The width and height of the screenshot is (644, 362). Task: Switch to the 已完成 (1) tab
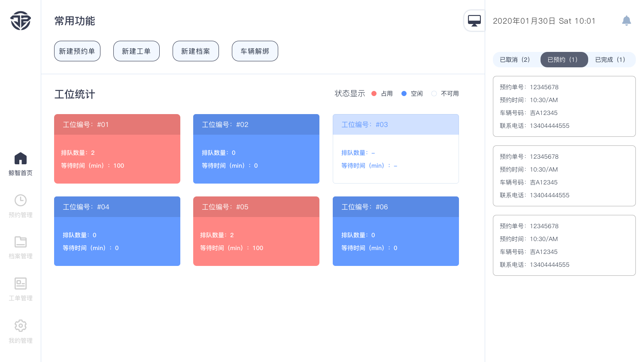coord(611,60)
